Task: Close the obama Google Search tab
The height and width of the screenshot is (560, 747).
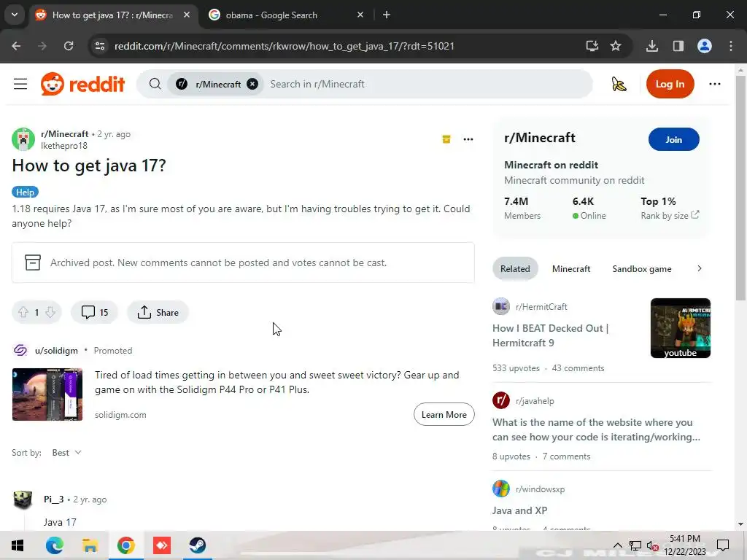Action: point(360,15)
